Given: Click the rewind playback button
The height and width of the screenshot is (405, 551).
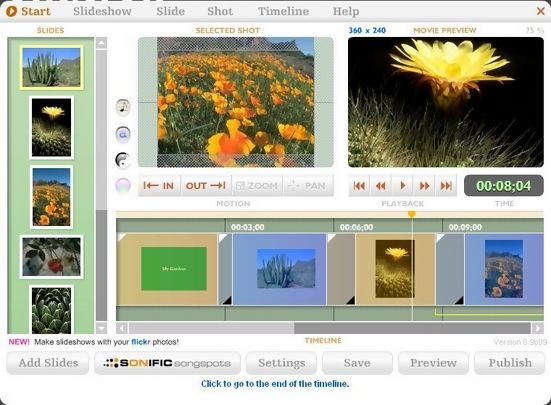Looking at the screenshot, I should pyautogui.click(x=381, y=185).
